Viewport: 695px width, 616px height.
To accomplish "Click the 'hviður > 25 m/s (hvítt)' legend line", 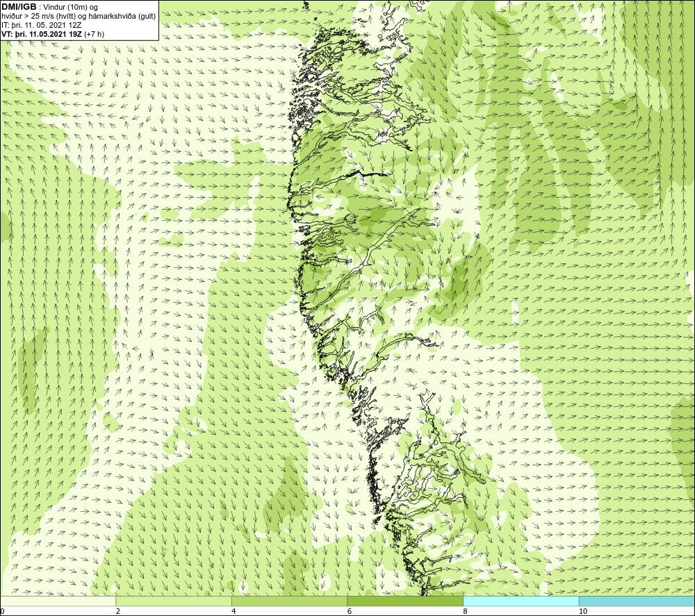I will (x=38, y=16).
